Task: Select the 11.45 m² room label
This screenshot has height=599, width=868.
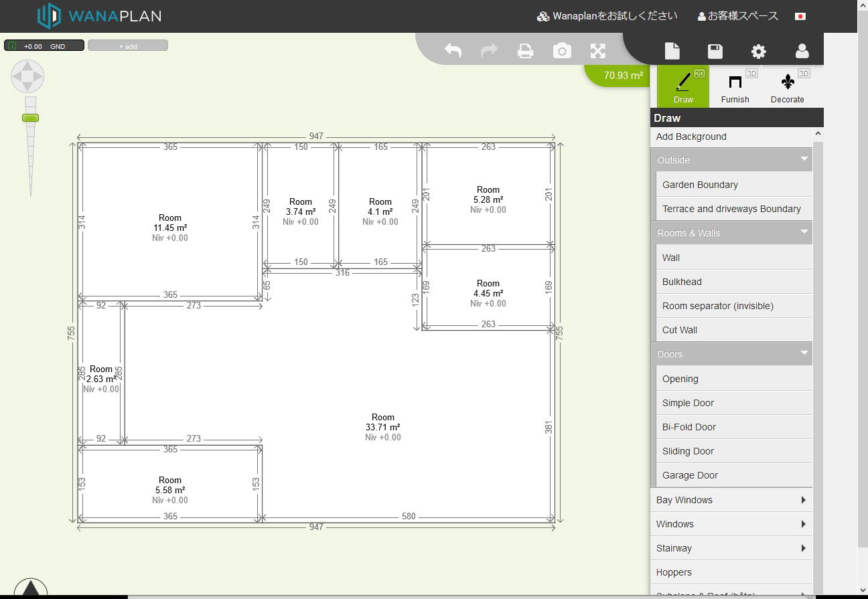Action: click(170, 228)
